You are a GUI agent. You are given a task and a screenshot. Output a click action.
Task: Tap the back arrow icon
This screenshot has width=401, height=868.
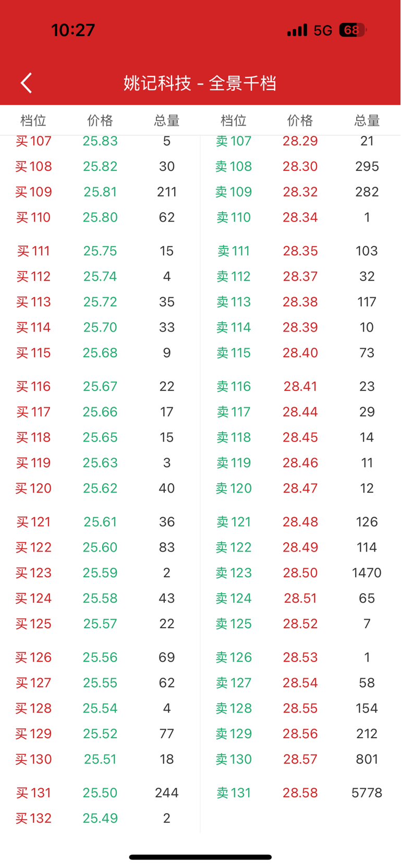click(x=27, y=83)
